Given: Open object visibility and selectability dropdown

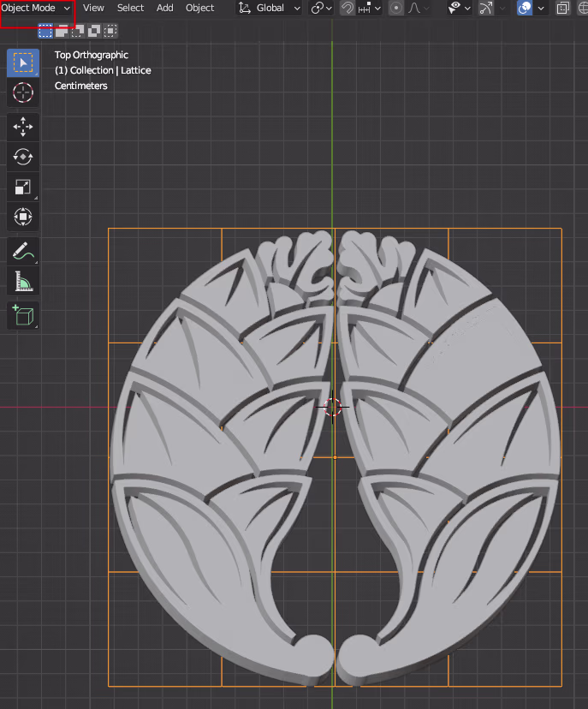Looking at the screenshot, I should click(x=460, y=9).
